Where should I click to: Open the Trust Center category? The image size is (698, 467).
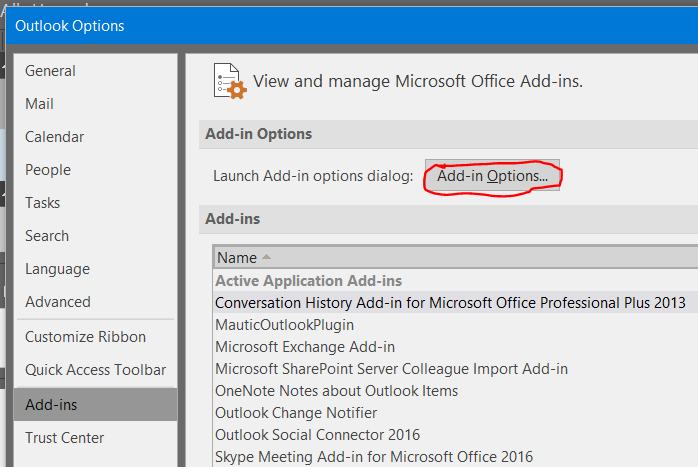[64, 438]
